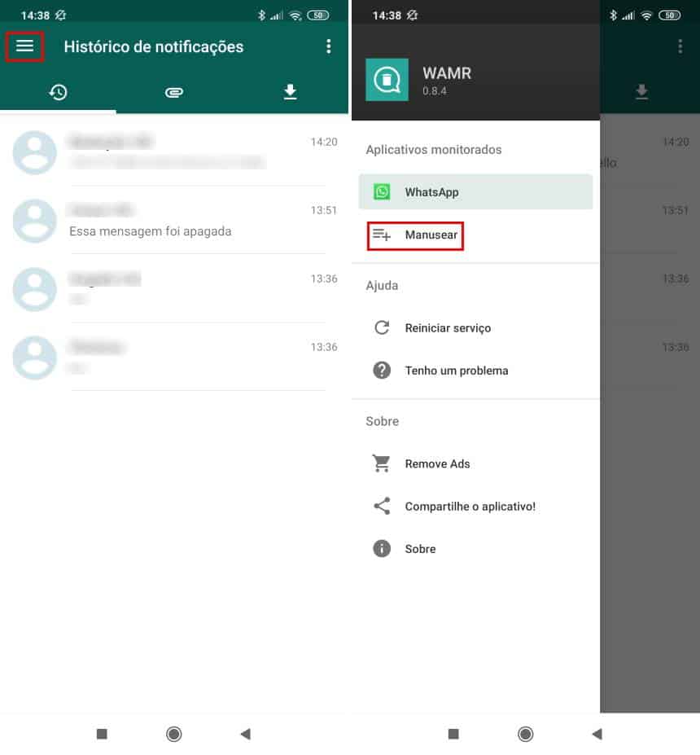
Task: Tap the refresh icon for Reiniciar serviço
Action: pos(382,328)
